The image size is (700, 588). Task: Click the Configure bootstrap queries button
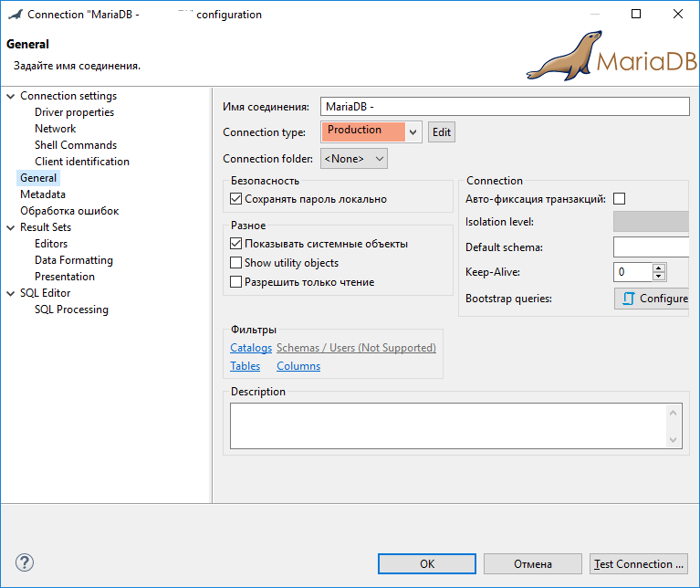pos(652,299)
